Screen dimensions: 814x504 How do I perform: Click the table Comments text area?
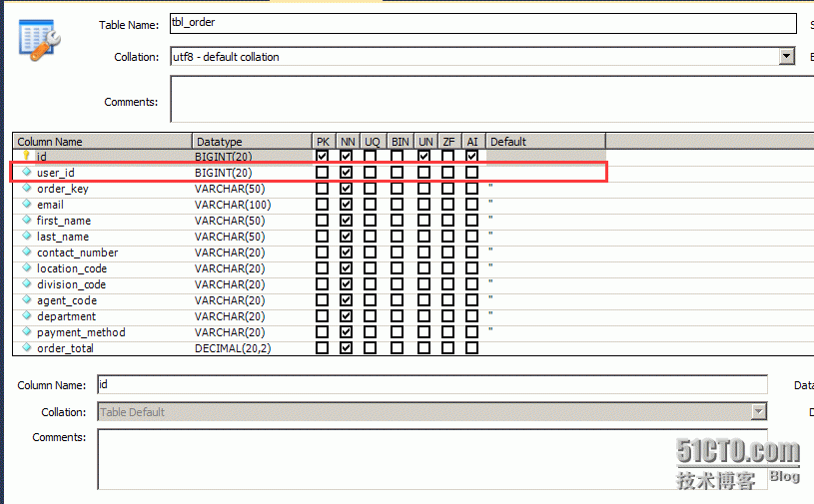(x=492, y=99)
